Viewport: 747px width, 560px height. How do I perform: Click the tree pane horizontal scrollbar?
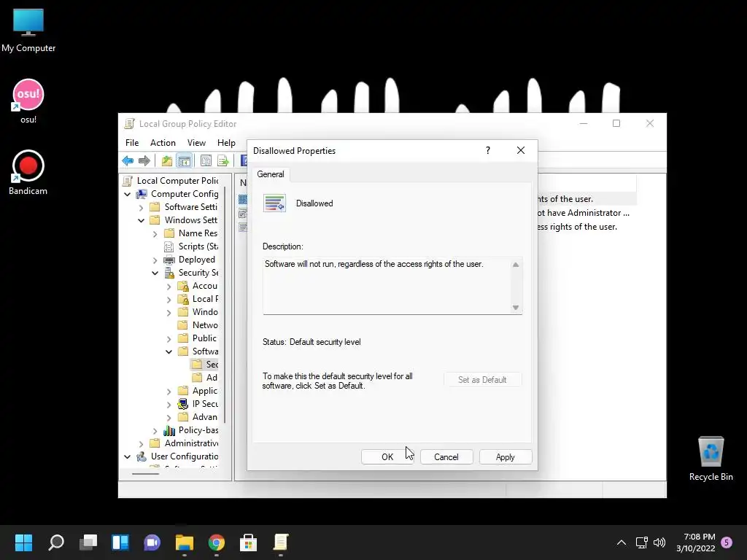145,474
